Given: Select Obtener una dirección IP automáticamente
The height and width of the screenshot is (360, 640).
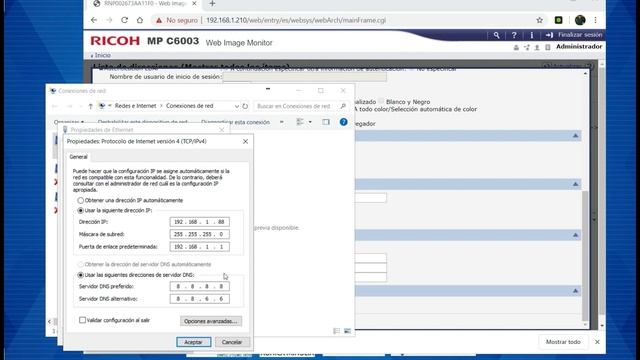Looking at the screenshot, I should tap(80, 200).
